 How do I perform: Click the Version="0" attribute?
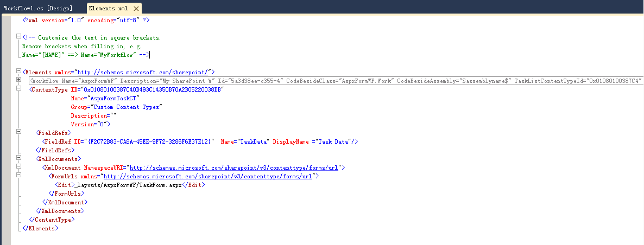point(89,124)
